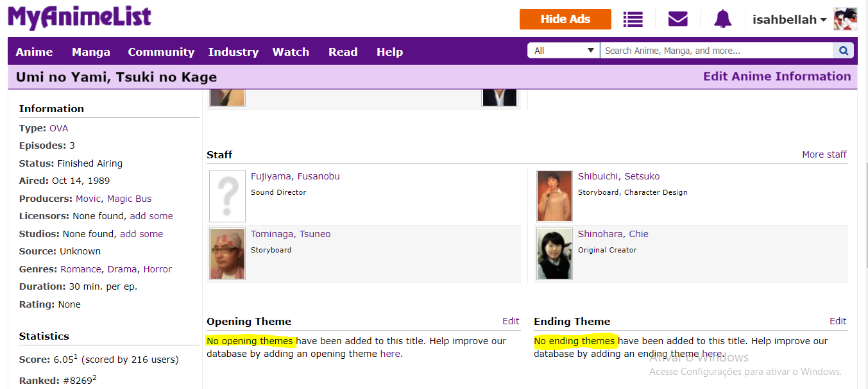The height and width of the screenshot is (389, 868).
Task: Click the user profile avatar
Action: [x=845, y=19]
